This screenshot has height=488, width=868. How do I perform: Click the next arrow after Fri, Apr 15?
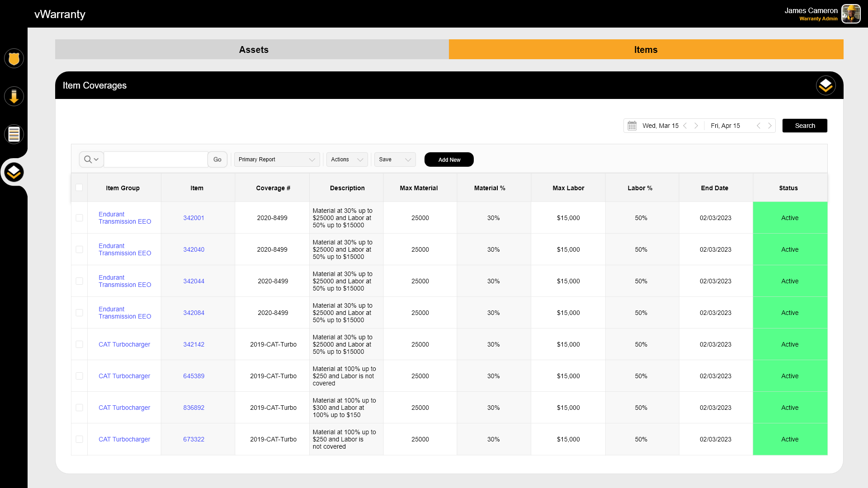(x=770, y=126)
